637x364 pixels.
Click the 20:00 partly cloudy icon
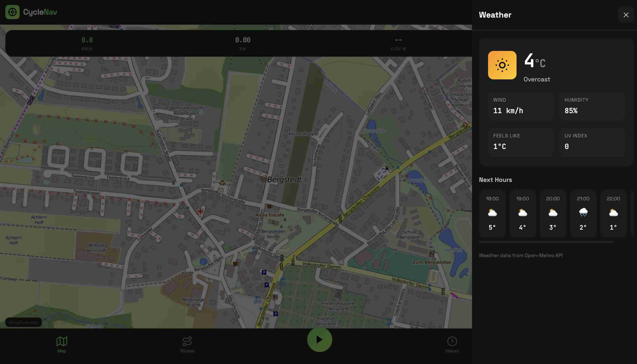coord(553,213)
